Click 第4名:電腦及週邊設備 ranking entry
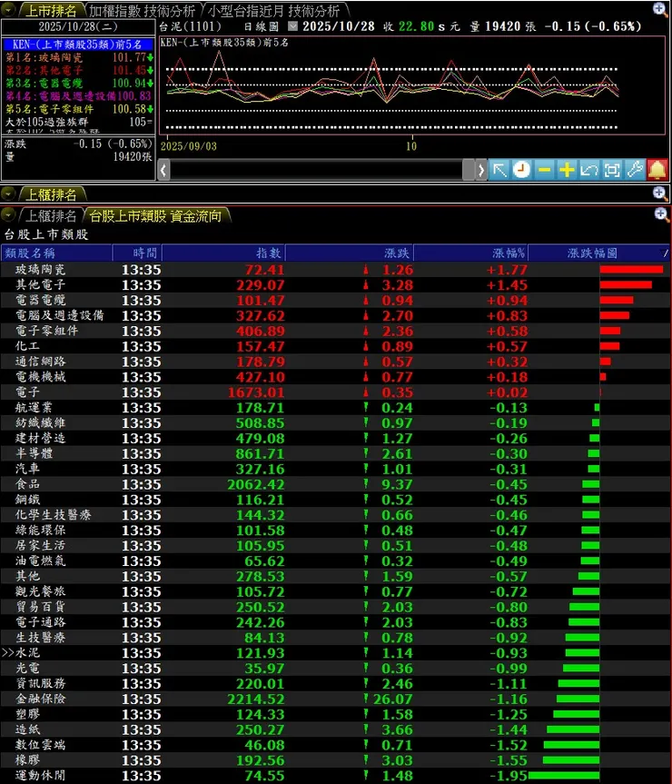 pyautogui.click(x=78, y=96)
